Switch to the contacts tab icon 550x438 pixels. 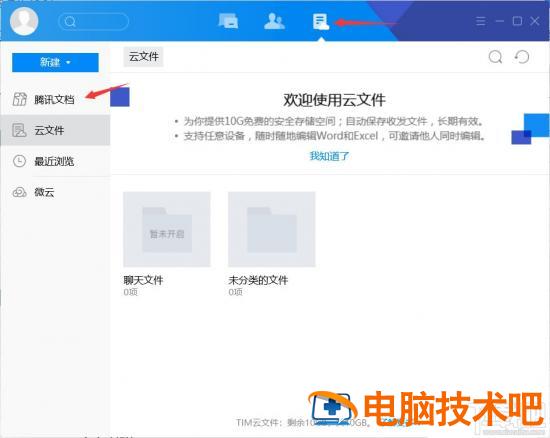pos(274,21)
